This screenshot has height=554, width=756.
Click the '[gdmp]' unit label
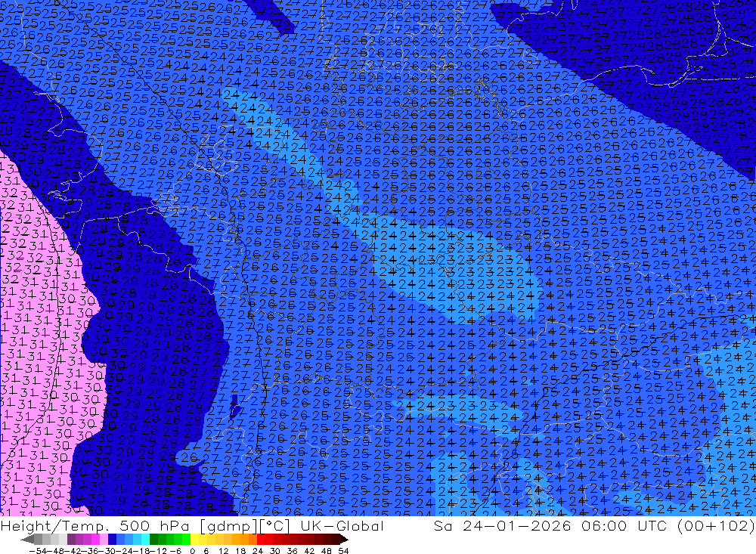(x=230, y=526)
